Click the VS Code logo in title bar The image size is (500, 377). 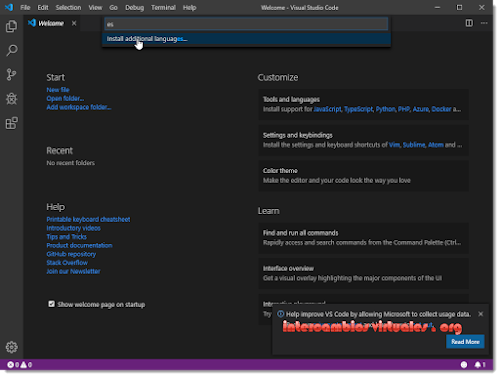pos(9,7)
